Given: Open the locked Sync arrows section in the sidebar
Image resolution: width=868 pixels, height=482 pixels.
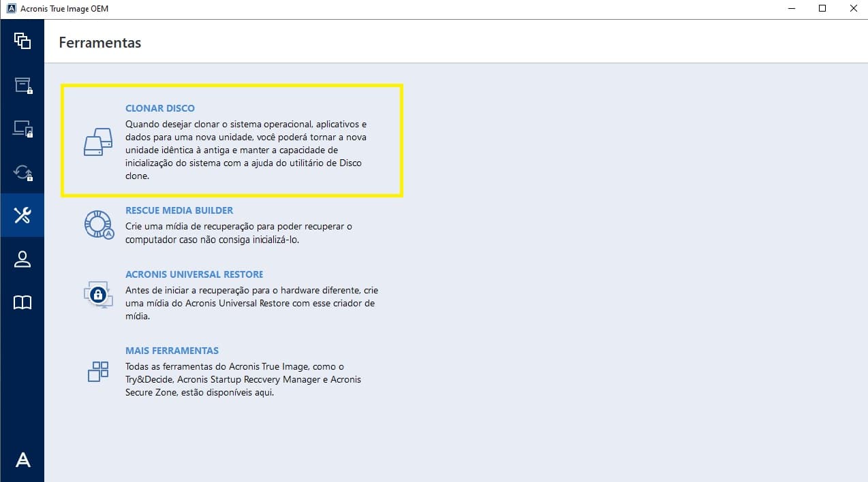Looking at the screenshot, I should [22, 172].
